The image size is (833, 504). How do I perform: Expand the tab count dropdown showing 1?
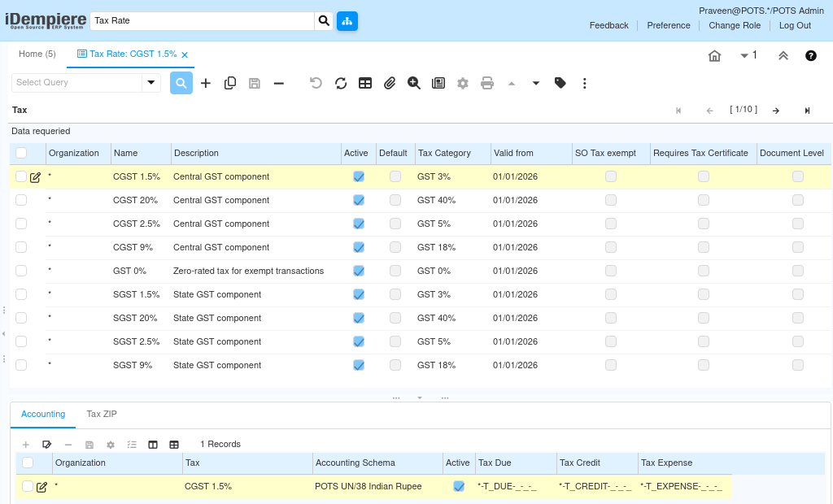(x=748, y=55)
